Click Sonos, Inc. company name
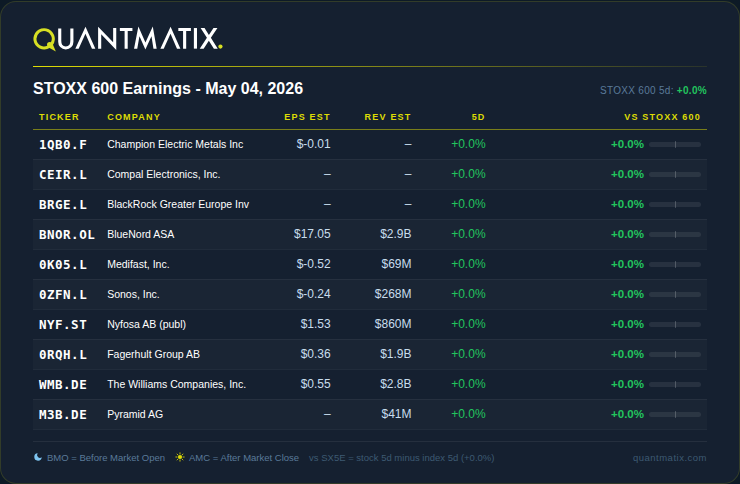This screenshot has height=484, width=740. (x=133, y=294)
